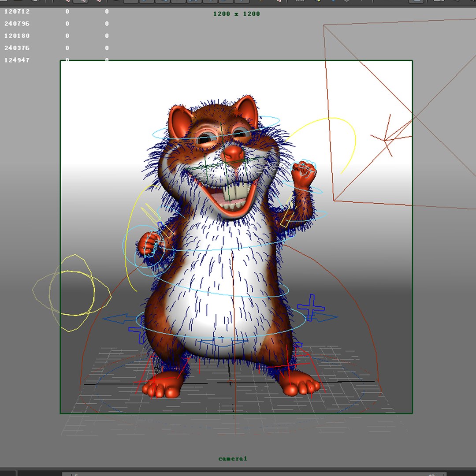Click the 120712 heads-up display value
The height and width of the screenshot is (476, 476).
pos(17,11)
